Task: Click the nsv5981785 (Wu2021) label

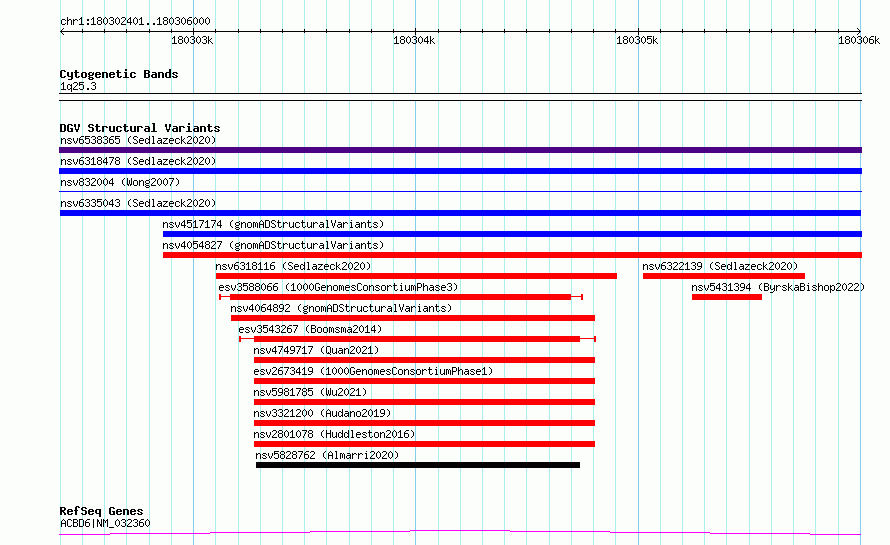Action: [310, 392]
